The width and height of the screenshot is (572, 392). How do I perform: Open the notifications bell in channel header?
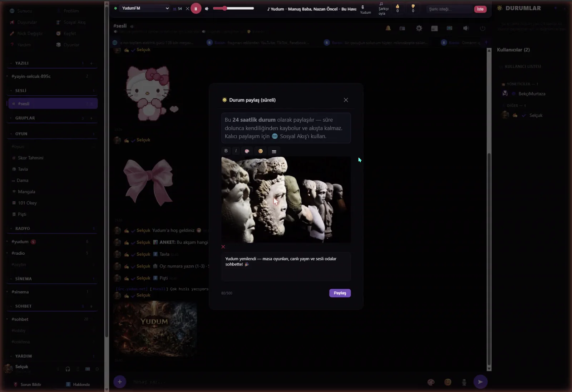coord(388,28)
